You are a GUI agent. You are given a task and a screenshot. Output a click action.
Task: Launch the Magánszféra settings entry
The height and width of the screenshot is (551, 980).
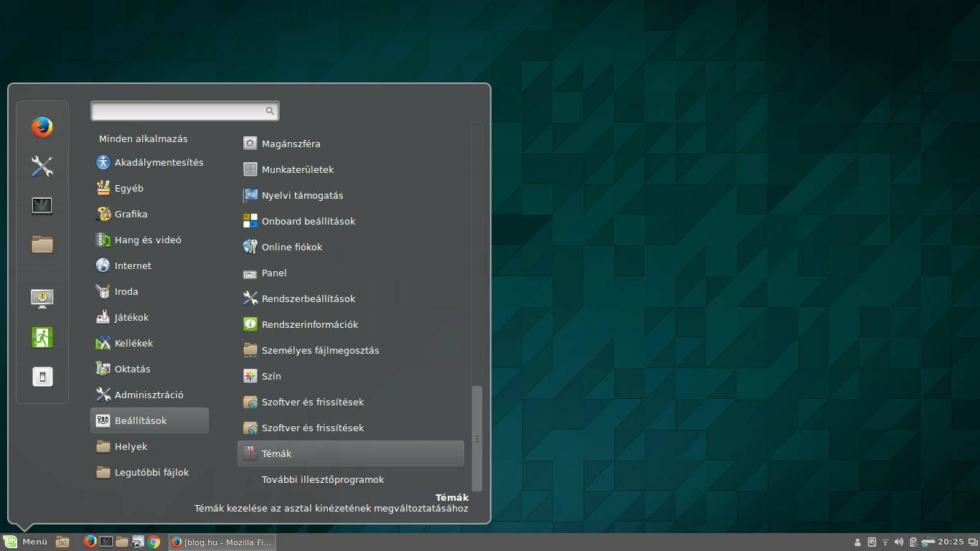click(351, 143)
